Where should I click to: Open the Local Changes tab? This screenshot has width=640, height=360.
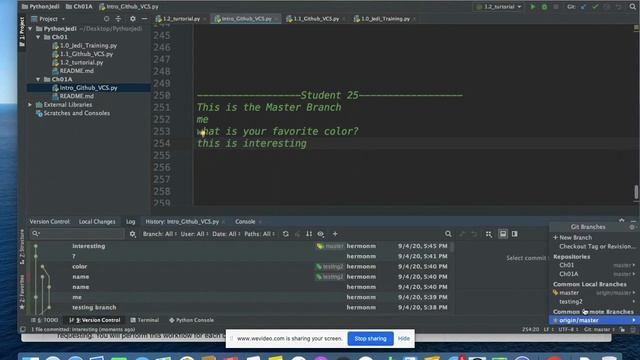point(97,222)
